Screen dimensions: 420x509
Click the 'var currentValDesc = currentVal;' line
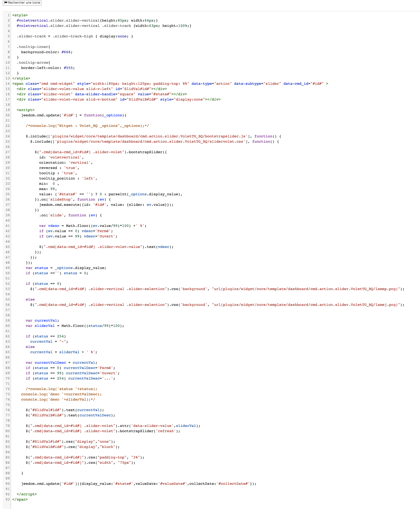62,363
